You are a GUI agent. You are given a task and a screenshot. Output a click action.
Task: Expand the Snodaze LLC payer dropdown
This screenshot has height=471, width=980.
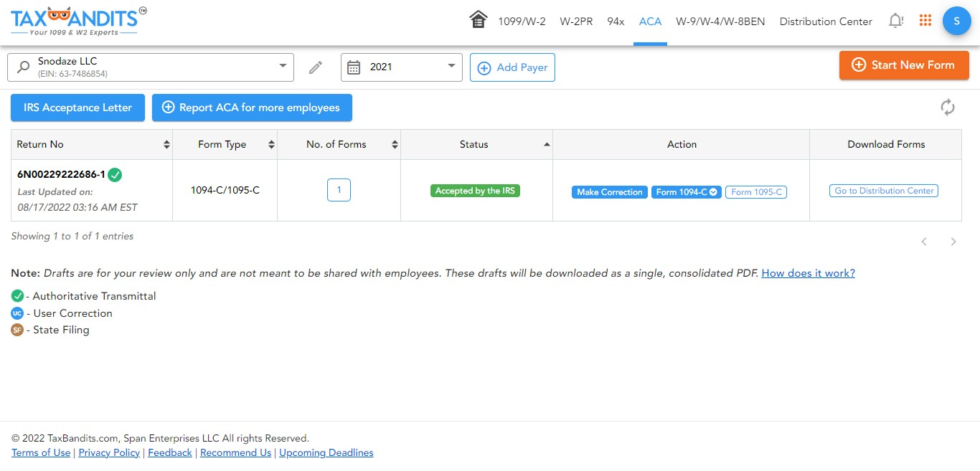pyautogui.click(x=283, y=67)
